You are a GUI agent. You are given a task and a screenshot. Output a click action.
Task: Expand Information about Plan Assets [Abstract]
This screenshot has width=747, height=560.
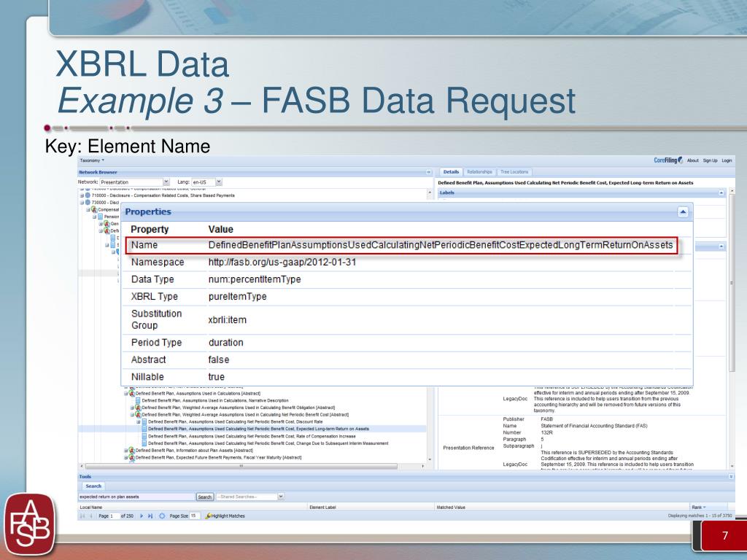click(x=125, y=451)
